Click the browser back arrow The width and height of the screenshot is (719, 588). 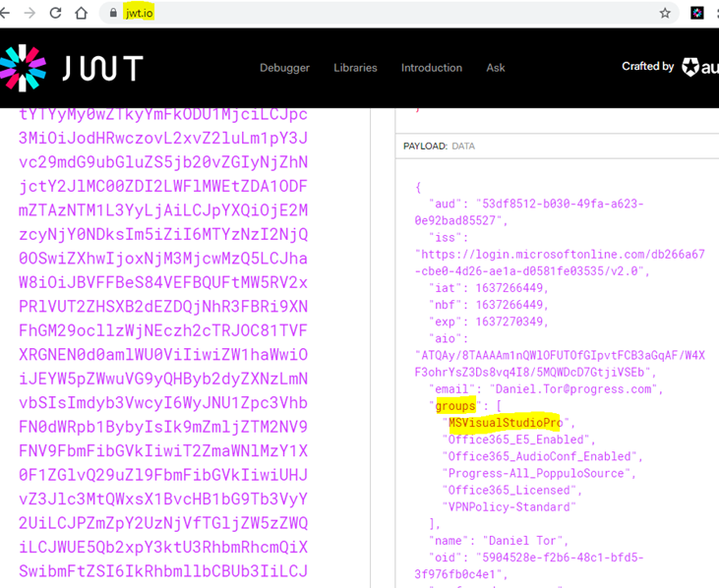click(x=4, y=13)
